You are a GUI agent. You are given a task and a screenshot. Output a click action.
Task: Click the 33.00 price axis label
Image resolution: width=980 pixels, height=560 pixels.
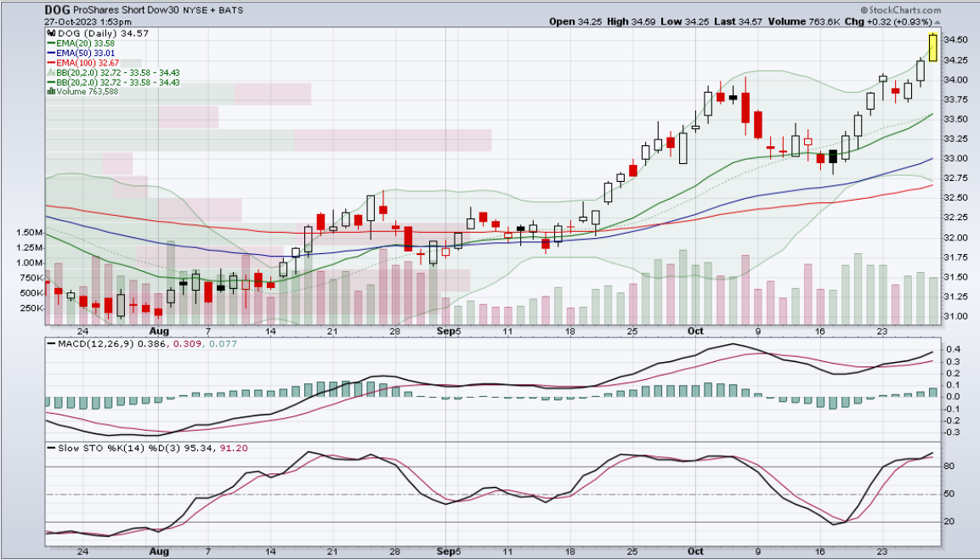click(955, 159)
